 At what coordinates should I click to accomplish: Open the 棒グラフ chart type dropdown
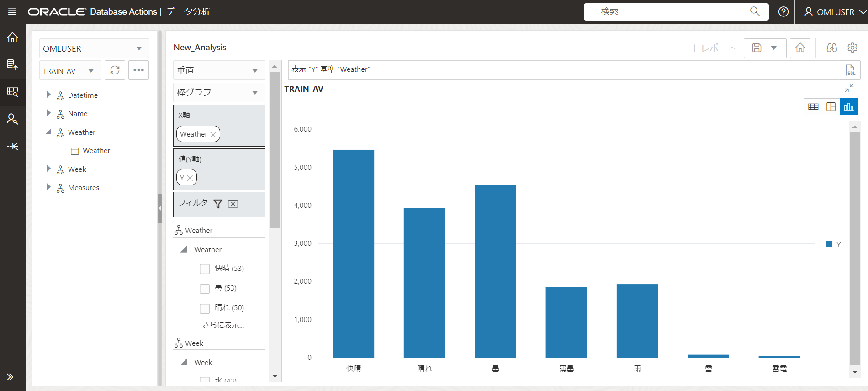[x=219, y=92]
